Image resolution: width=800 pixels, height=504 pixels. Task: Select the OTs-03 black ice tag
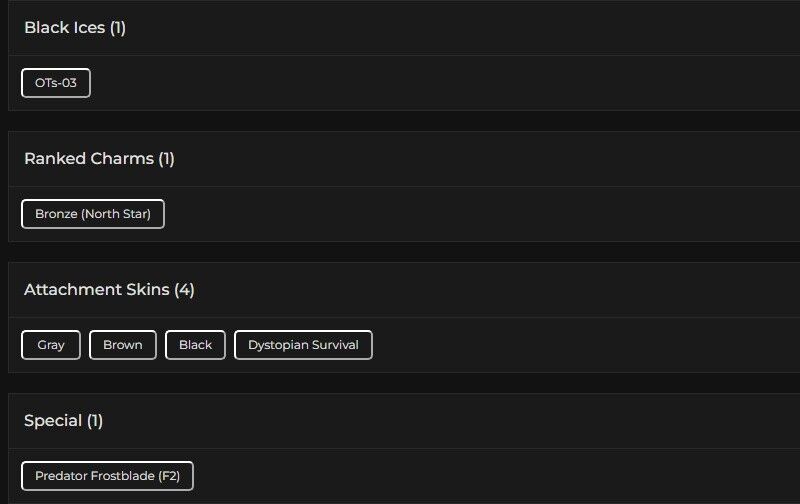[x=56, y=83]
